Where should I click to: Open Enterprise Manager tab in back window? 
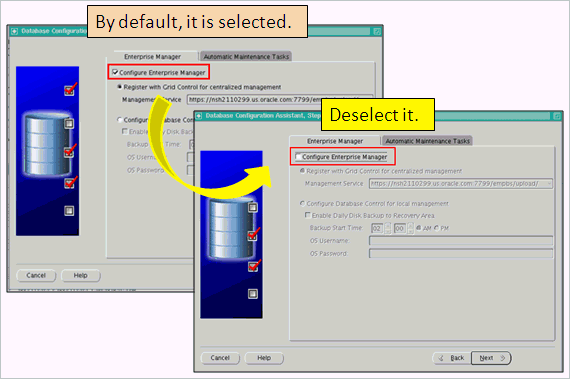coord(152,56)
